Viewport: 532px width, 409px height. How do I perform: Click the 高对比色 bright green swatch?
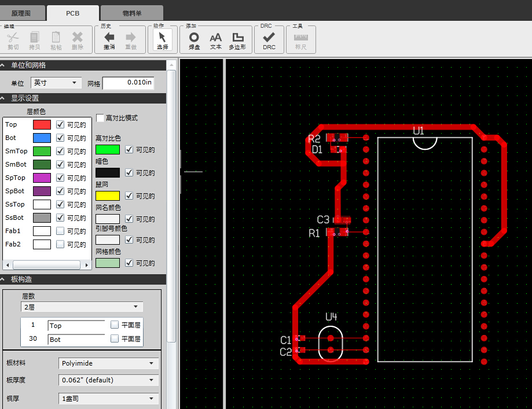click(108, 150)
